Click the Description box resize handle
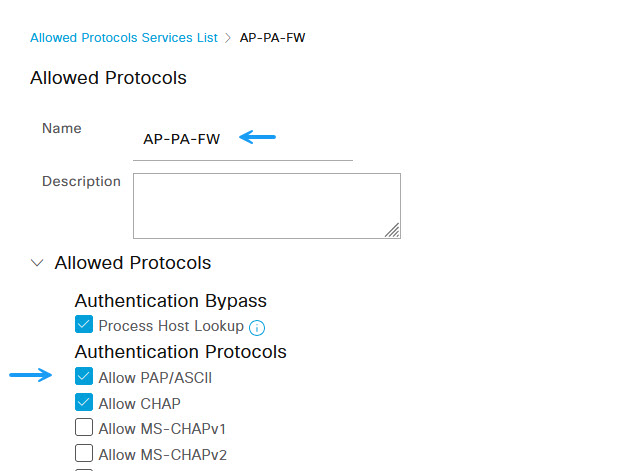This screenshot has width=637, height=471. pos(393,230)
